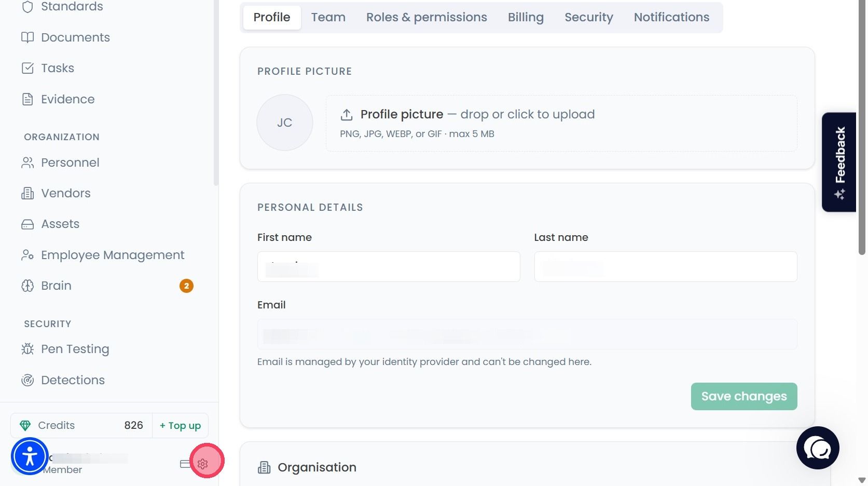Screen dimensions: 868x486
Task: Open settings via the gear icon
Action: [203, 464]
